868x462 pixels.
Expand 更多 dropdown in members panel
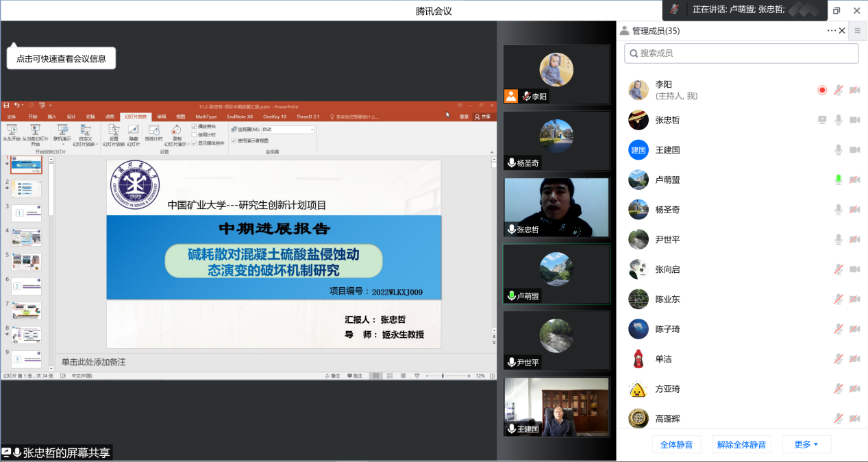click(806, 444)
